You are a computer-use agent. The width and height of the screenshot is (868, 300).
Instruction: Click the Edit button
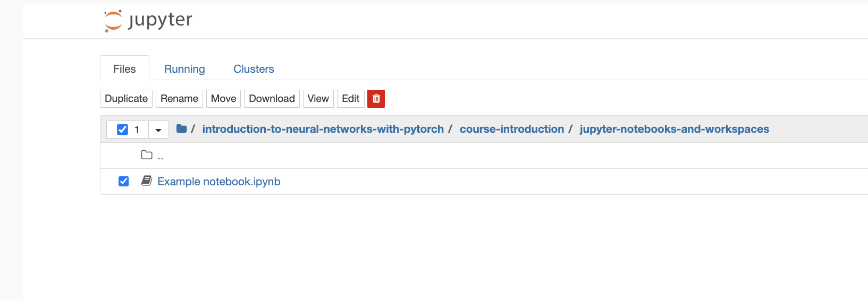[x=350, y=99]
